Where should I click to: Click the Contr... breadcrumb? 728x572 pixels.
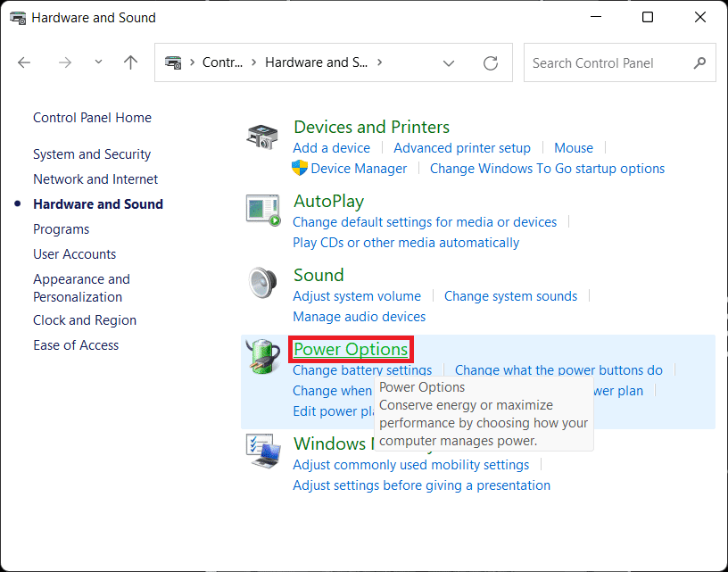[222, 62]
